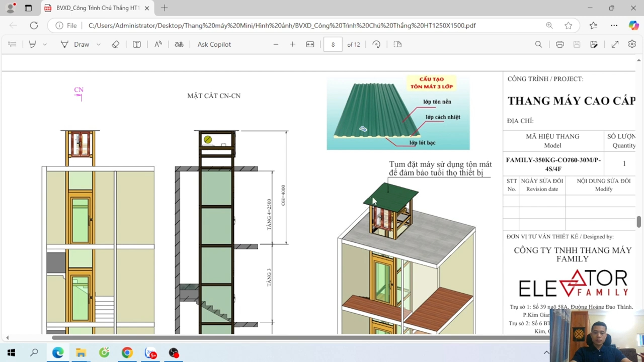Select the Erase tool
644x362 pixels.
tap(116, 44)
